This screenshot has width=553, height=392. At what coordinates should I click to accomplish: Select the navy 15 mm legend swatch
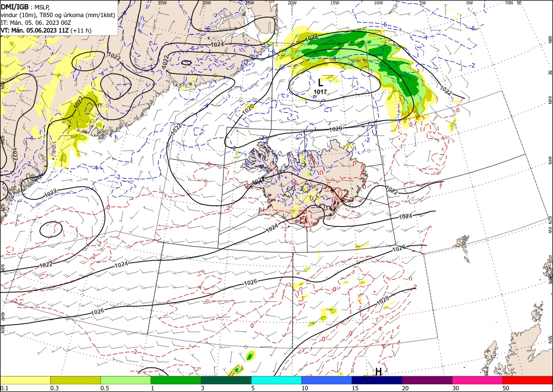coord(377,380)
